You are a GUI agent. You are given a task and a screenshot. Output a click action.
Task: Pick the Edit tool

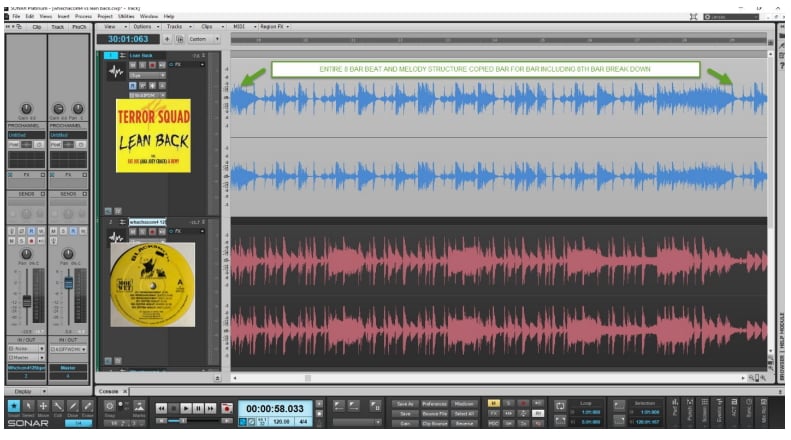58,406
